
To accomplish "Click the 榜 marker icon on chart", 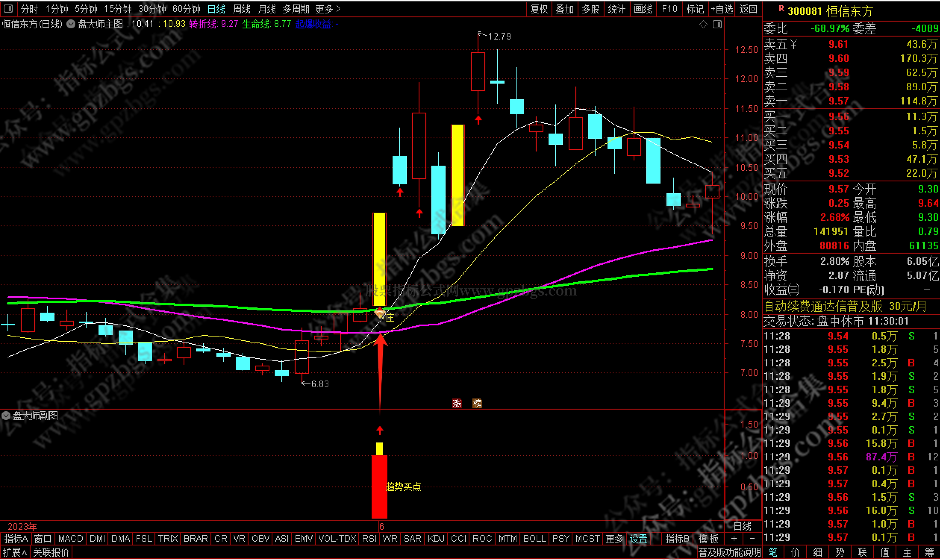I will tap(477, 404).
